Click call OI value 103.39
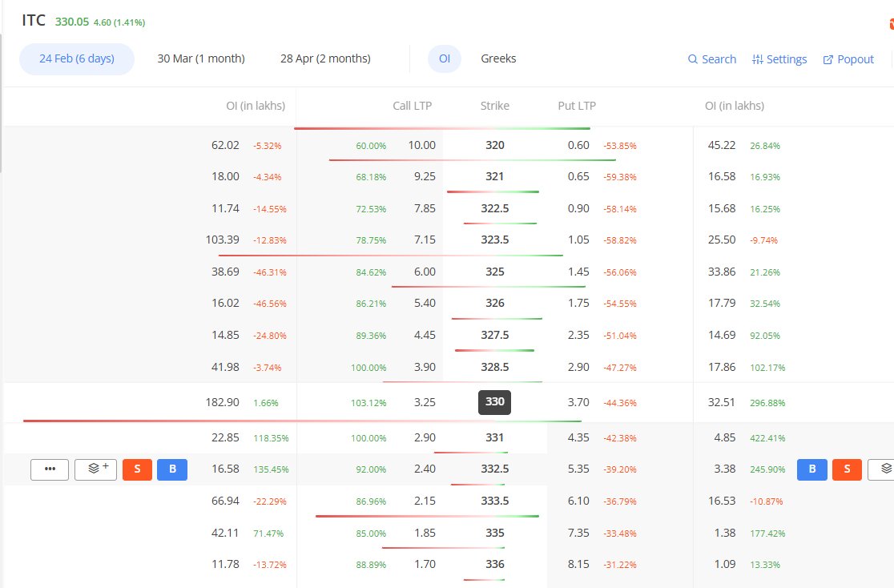The width and height of the screenshot is (894, 588). [223, 240]
